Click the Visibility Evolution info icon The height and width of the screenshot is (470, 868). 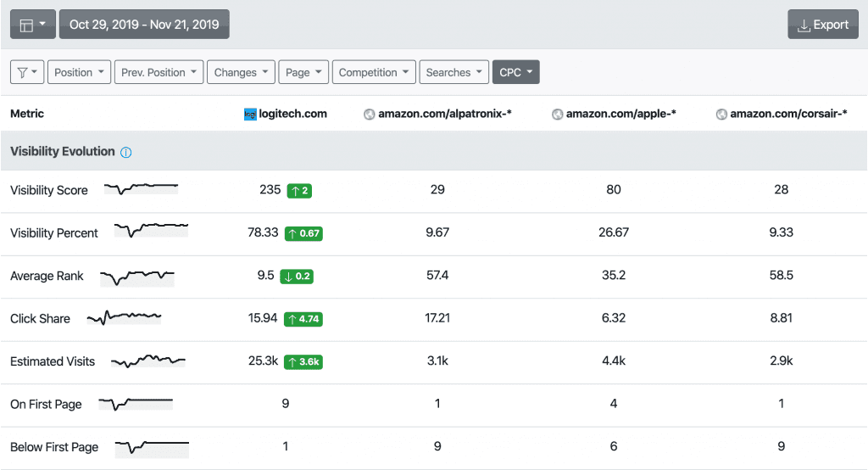tap(126, 153)
